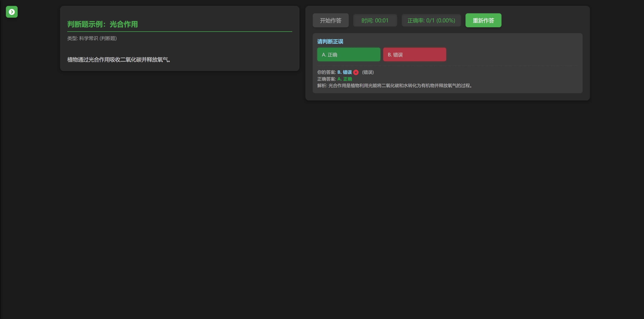644x319 pixels.
Task: Click the photosynthesis question statement text
Action: click(x=119, y=59)
